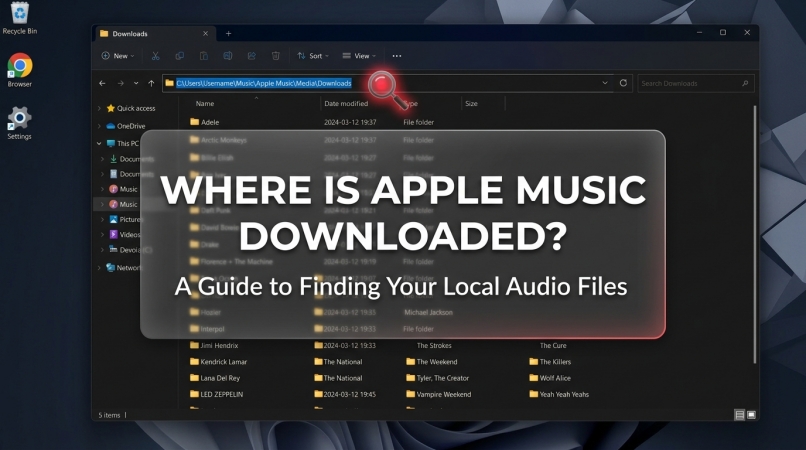Select the Downloads tab

154,33
